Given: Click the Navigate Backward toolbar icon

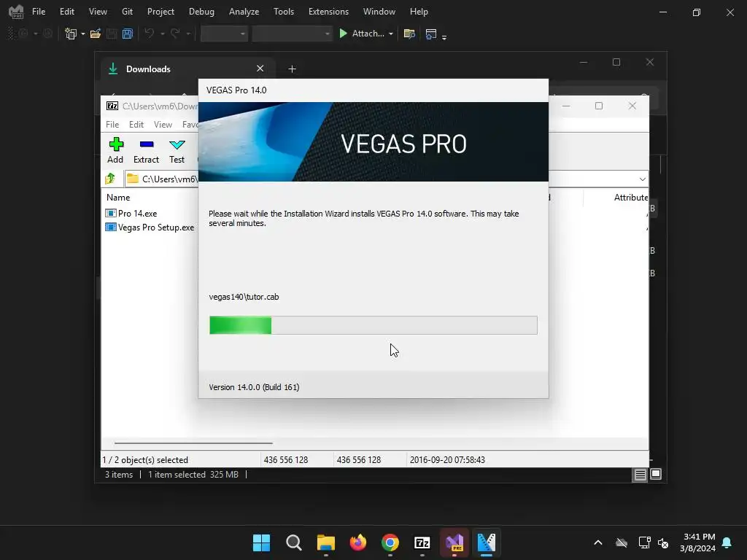Looking at the screenshot, I should click(x=23, y=34).
